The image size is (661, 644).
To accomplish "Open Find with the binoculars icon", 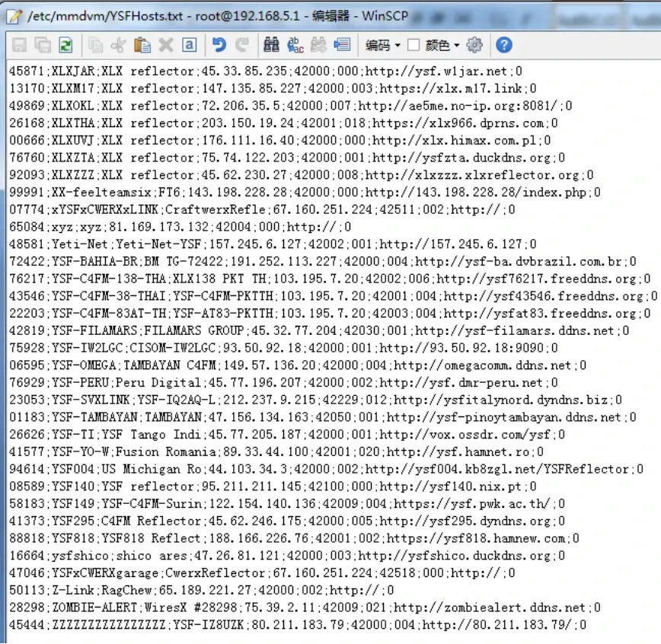I will (x=271, y=45).
